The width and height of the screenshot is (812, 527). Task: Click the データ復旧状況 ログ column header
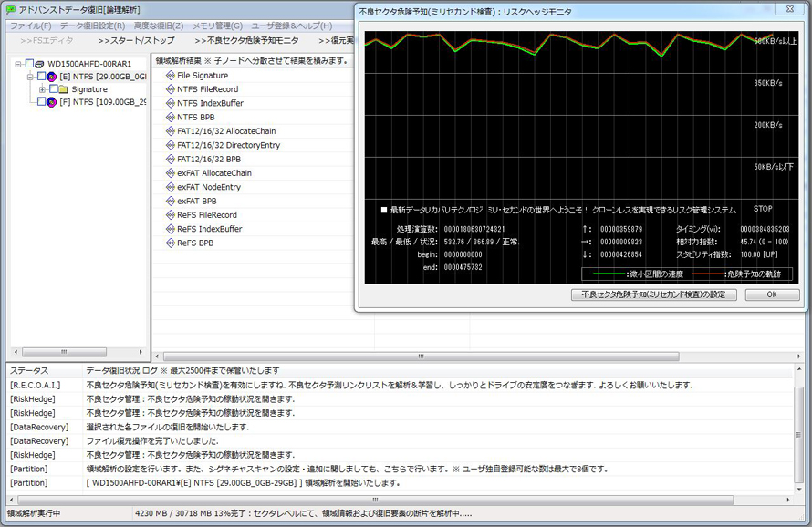click(438, 371)
